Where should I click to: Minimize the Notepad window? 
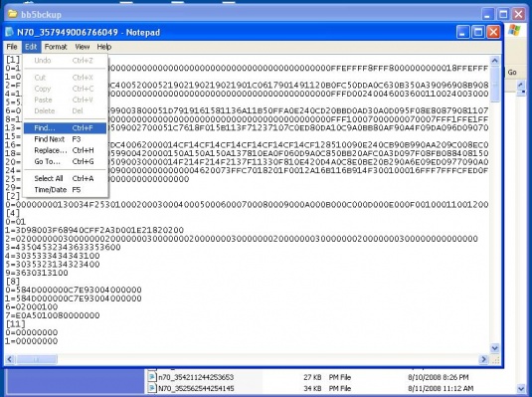click(462, 32)
